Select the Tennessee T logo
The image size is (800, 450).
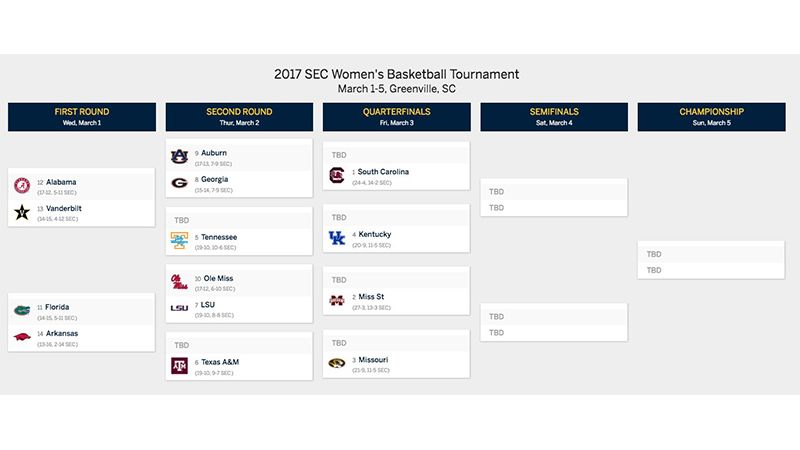(x=179, y=240)
